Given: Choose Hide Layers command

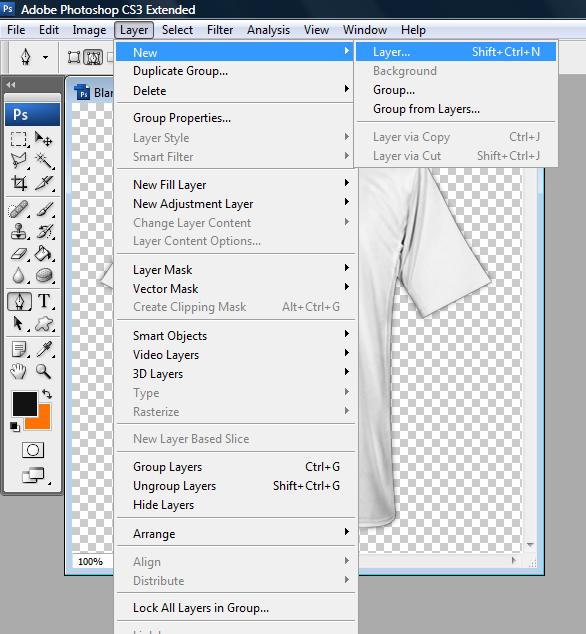Looking at the screenshot, I should [235, 505].
